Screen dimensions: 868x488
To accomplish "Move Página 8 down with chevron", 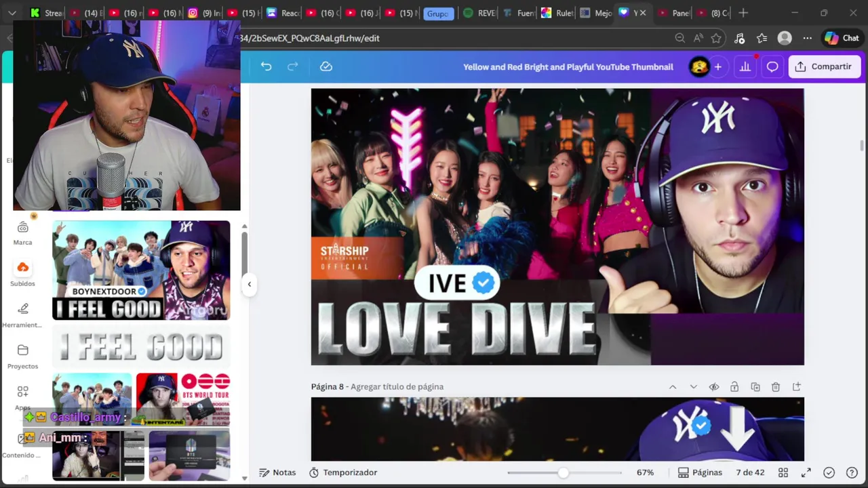I will point(693,387).
